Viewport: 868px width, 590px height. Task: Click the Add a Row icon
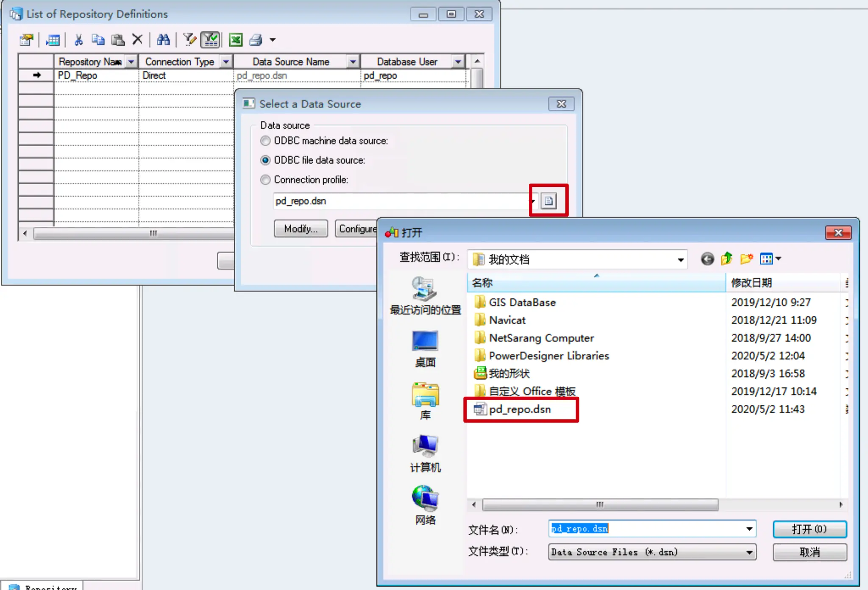click(53, 40)
